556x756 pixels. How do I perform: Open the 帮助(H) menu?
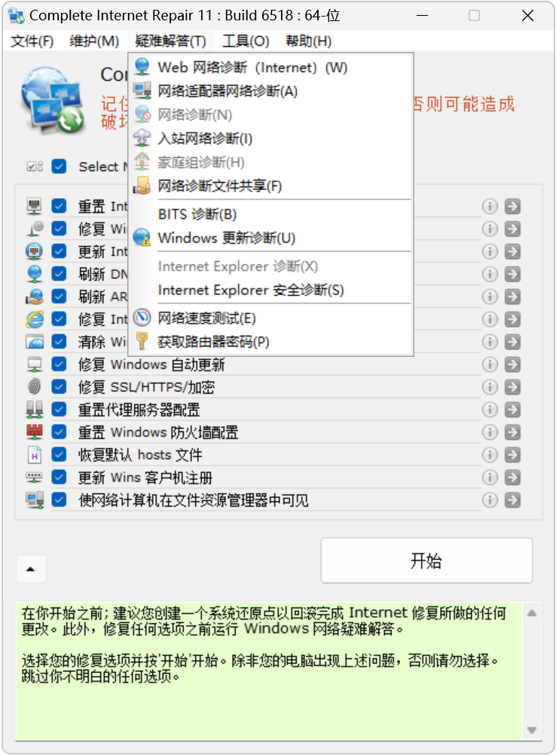[308, 41]
